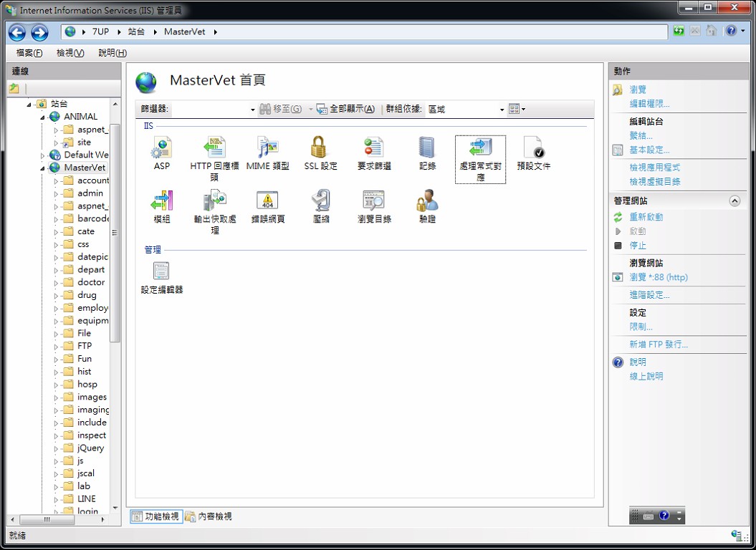The width and height of the screenshot is (756, 550).
Task: Click 重新啟動 restart icon
Action: (x=618, y=217)
